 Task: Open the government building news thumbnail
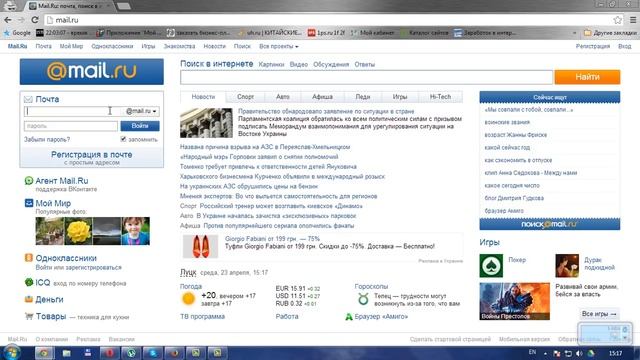click(207, 123)
